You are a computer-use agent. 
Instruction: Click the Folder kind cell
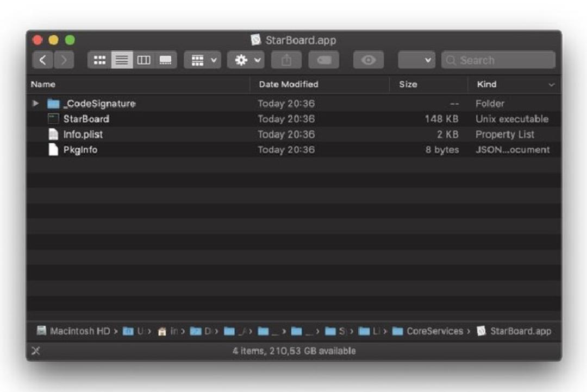pyautogui.click(x=490, y=104)
